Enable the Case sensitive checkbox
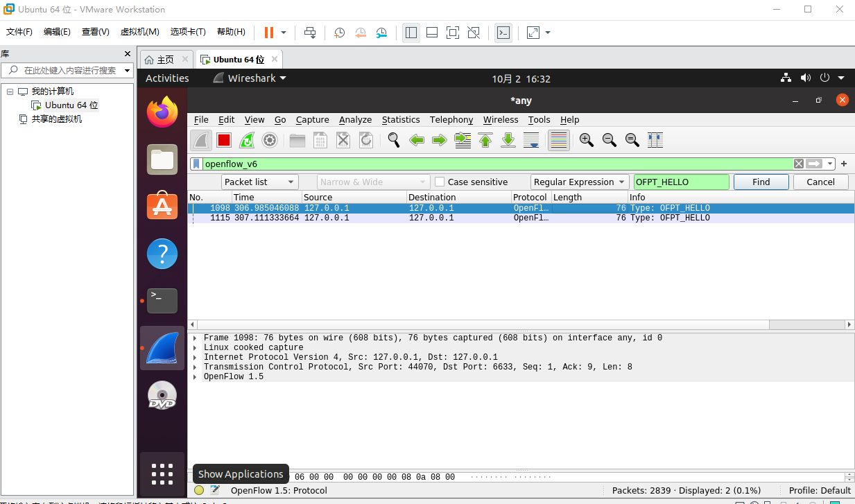The width and height of the screenshot is (855, 504). pyautogui.click(x=440, y=182)
